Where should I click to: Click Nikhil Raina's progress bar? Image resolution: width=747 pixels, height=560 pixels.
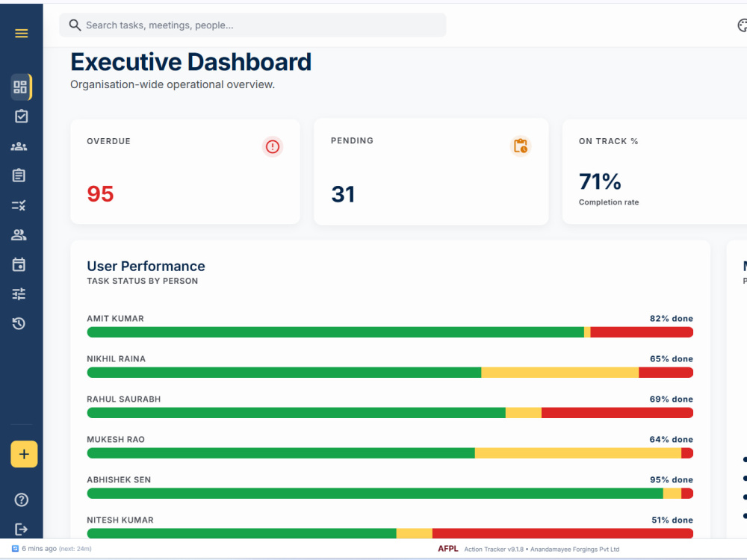390,373
